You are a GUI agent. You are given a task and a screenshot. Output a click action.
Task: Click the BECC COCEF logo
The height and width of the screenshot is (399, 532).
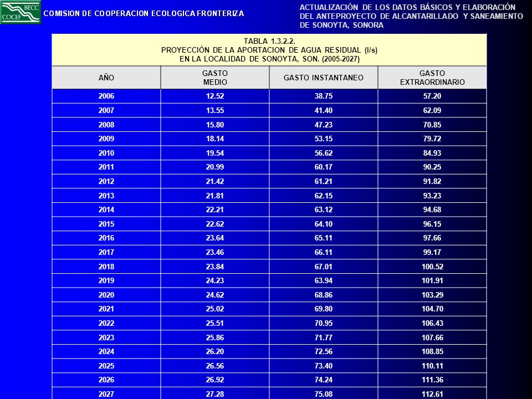21,12
